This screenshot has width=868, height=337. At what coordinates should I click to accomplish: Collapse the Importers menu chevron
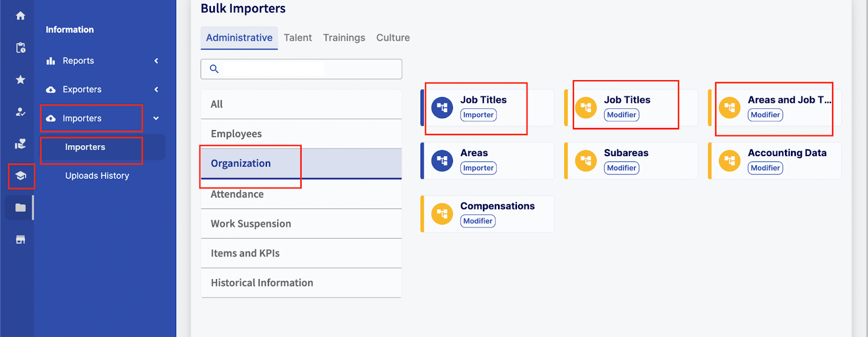point(156,118)
